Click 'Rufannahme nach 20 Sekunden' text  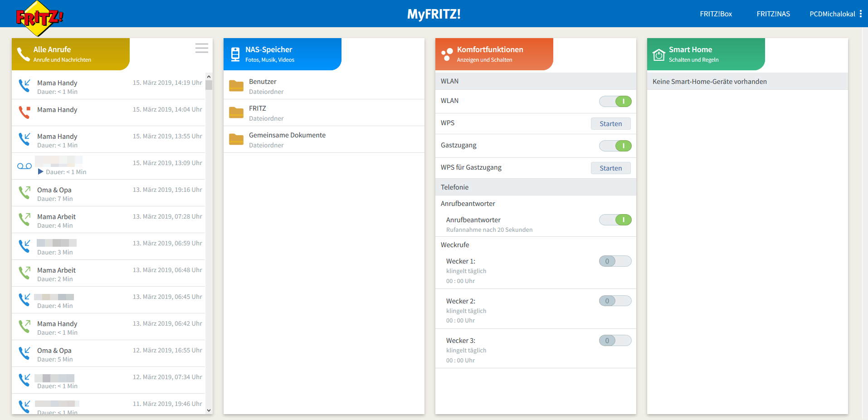click(489, 230)
